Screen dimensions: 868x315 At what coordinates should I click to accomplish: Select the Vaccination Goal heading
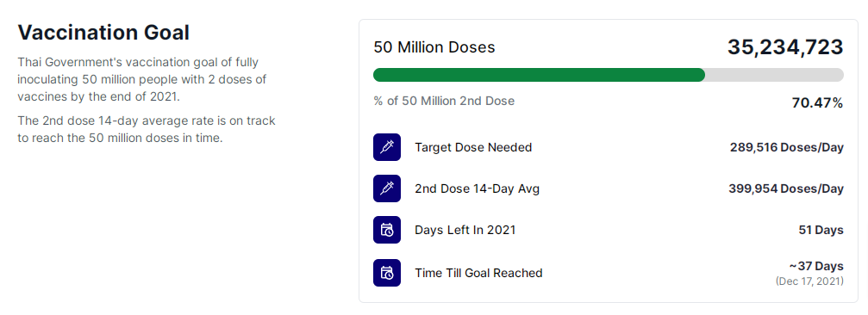tap(103, 33)
